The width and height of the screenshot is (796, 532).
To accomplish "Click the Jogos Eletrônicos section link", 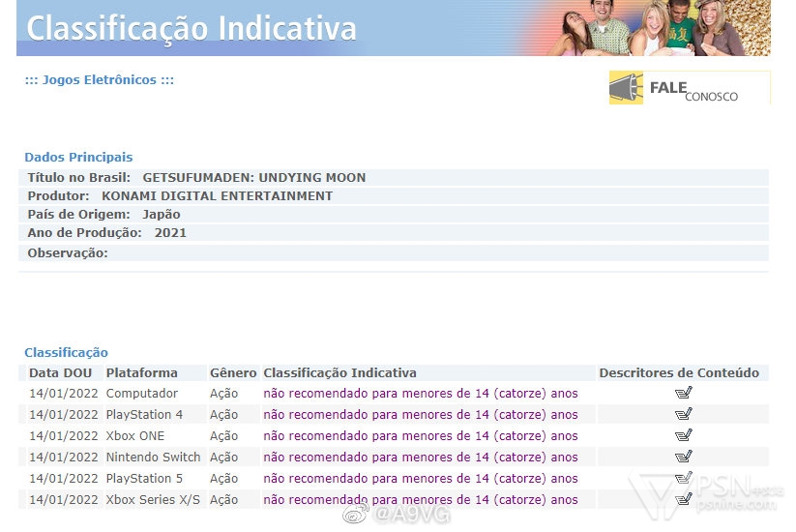I will tap(99, 80).
